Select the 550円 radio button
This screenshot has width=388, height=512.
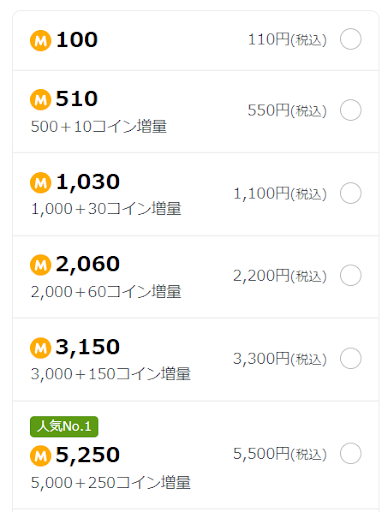pyautogui.click(x=351, y=110)
